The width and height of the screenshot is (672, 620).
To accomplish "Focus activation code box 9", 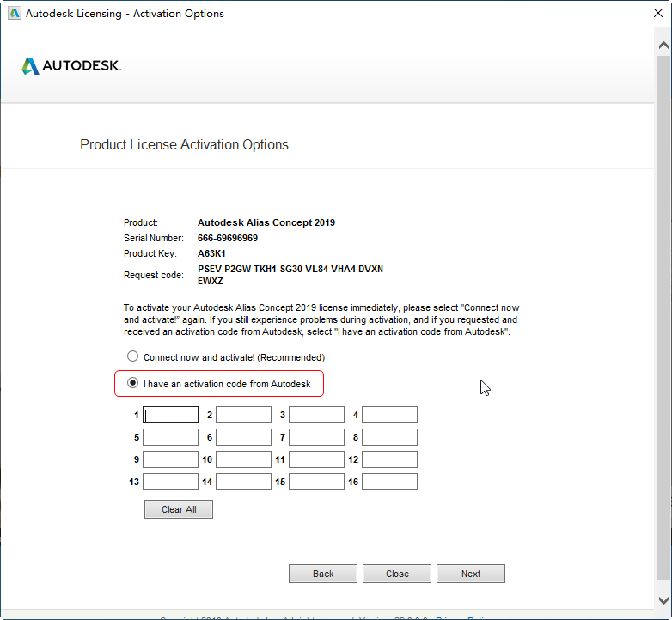I will 170,459.
